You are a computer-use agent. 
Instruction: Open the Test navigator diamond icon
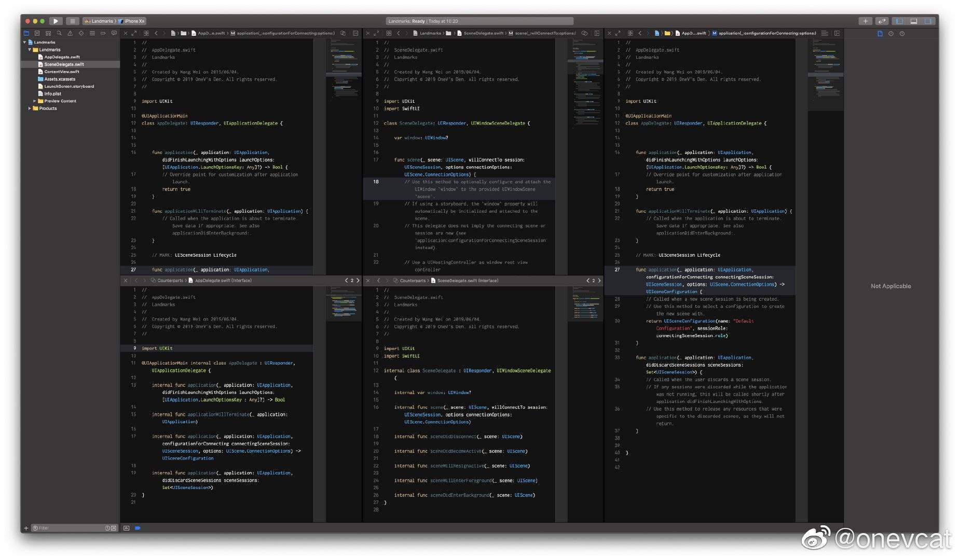(x=81, y=33)
